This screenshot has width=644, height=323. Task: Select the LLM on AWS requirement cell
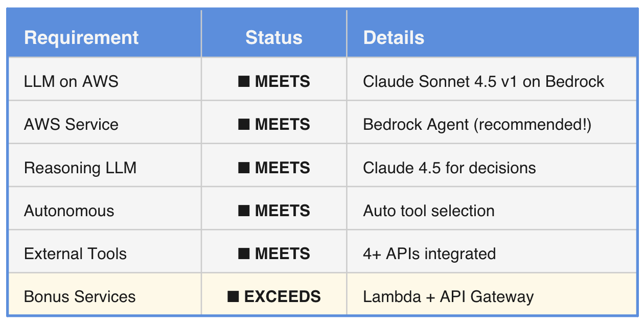click(71, 82)
